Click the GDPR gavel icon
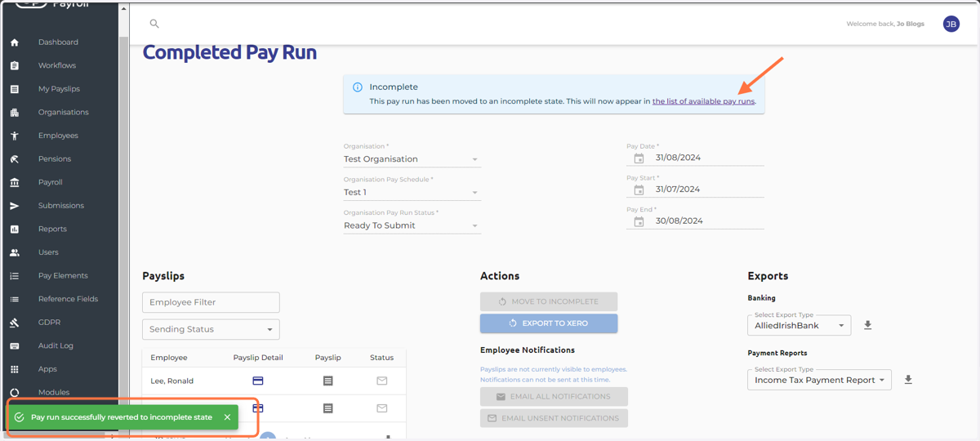Screen dimensions: 980x441 15,323
